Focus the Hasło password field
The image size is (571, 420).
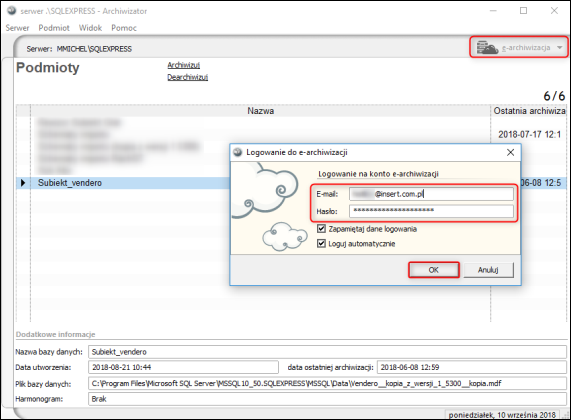click(x=431, y=211)
